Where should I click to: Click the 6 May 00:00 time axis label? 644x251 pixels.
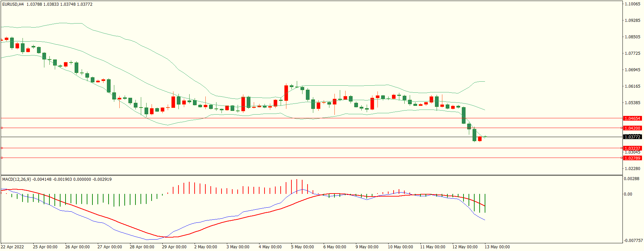tap(335, 247)
